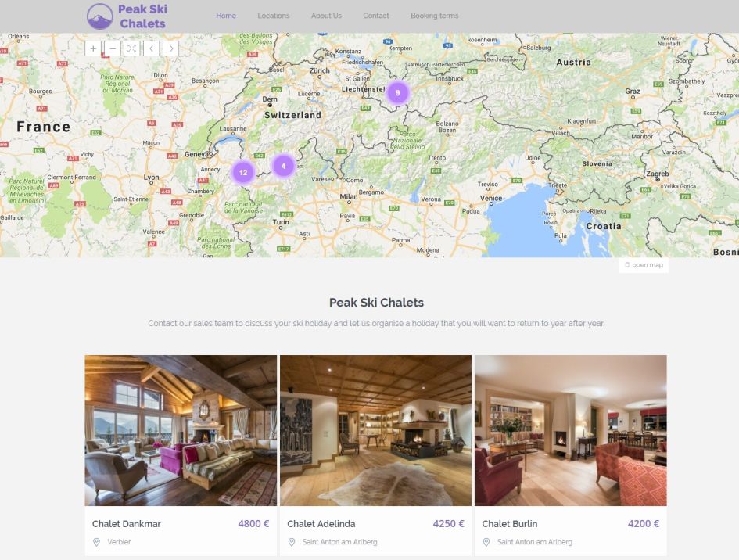
Task: Select the map cluster marker showing 12
Action: pyautogui.click(x=243, y=173)
